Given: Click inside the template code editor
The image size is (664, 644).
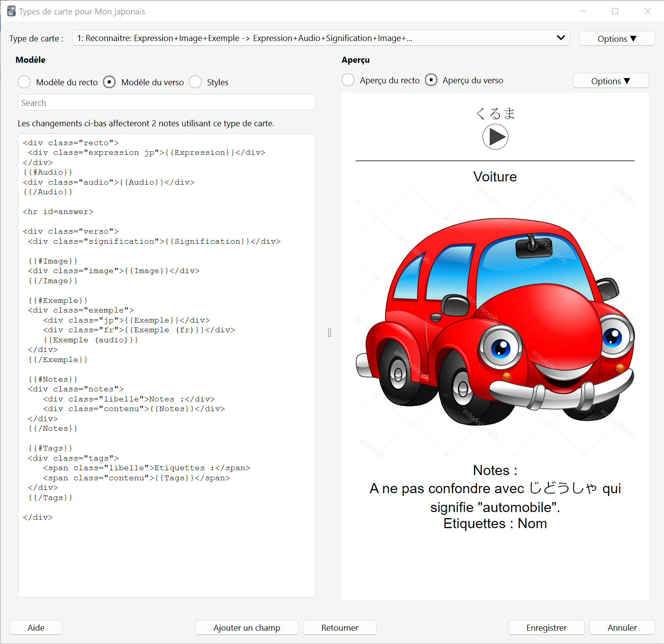Looking at the screenshot, I should click(166, 365).
